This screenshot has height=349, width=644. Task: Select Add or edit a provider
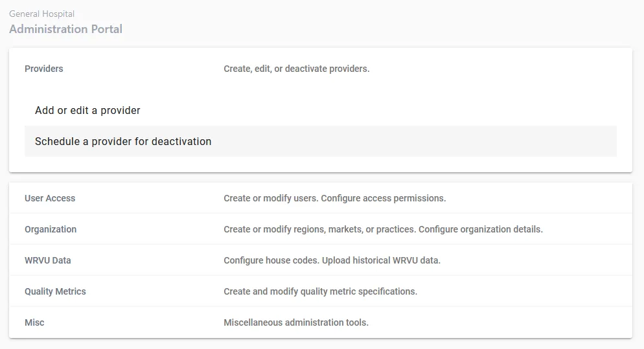point(87,110)
